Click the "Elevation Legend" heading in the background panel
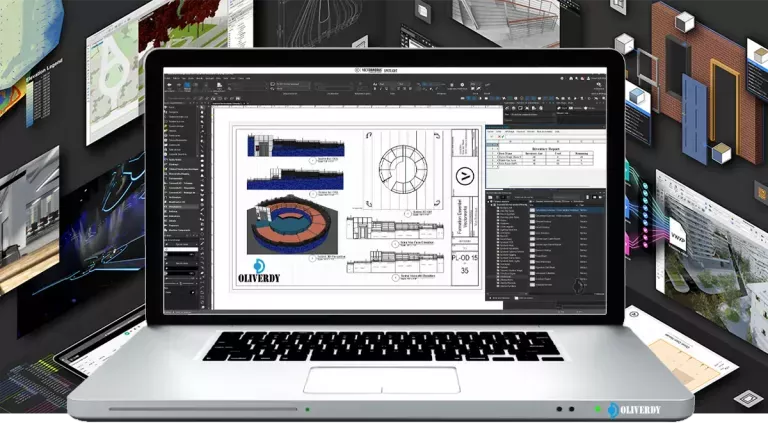This screenshot has width=768, height=432. pyautogui.click(x=43, y=71)
